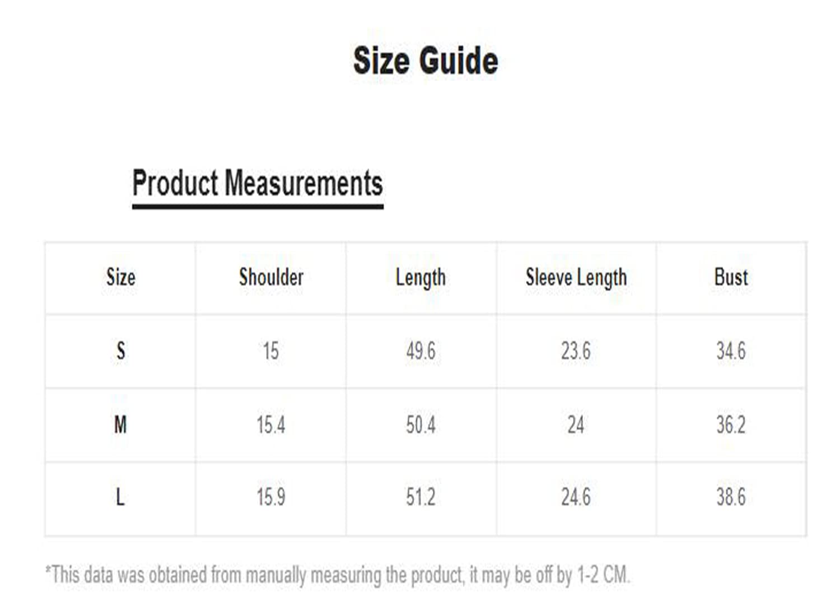The width and height of the screenshot is (840, 616).
Task: Click the 34.6 bust cell
Action: tap(731, 351)
